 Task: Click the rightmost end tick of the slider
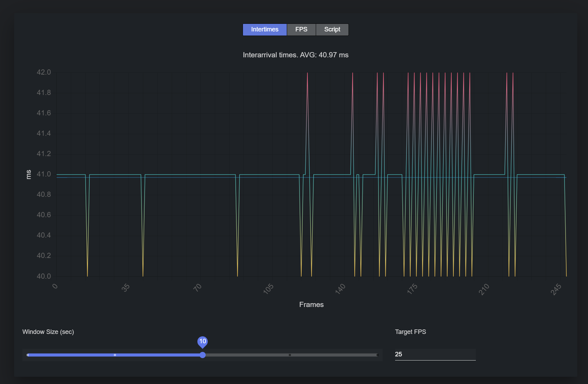click(x=377, y=355)
